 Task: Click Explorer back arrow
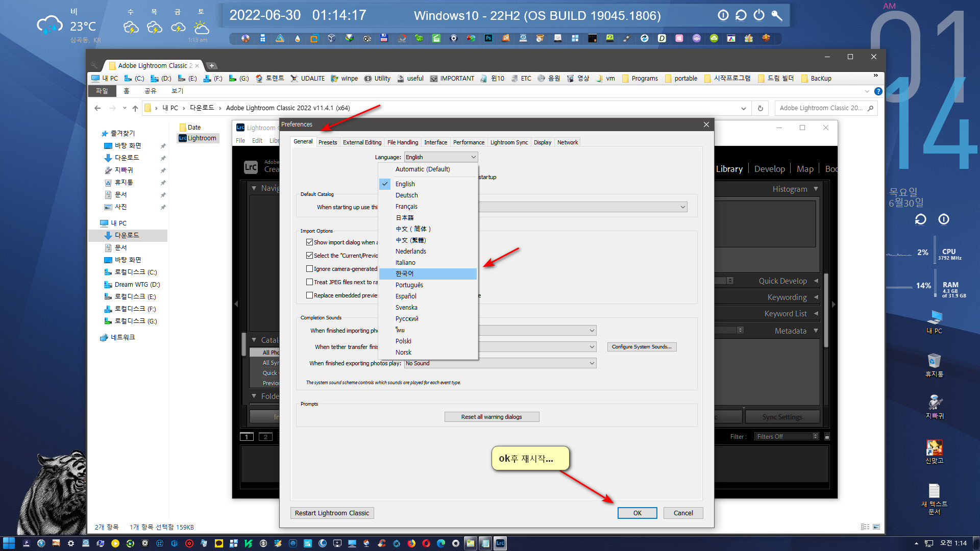point(97,108)
